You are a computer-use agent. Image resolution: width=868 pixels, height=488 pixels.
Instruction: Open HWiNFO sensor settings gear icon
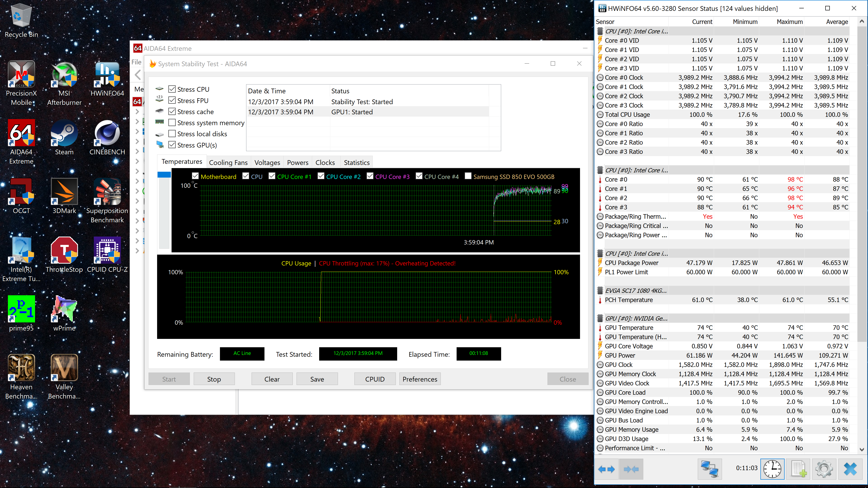tap(824, 469)
